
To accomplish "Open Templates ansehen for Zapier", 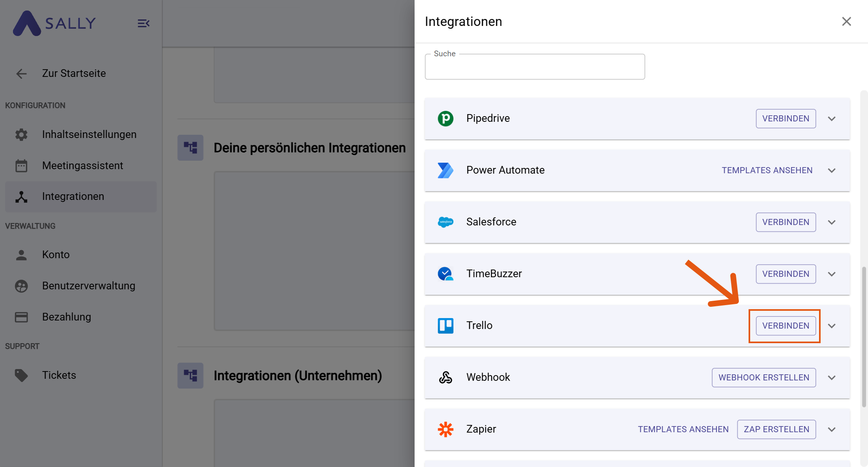I will pyautogui.click(x=683, y=429).
